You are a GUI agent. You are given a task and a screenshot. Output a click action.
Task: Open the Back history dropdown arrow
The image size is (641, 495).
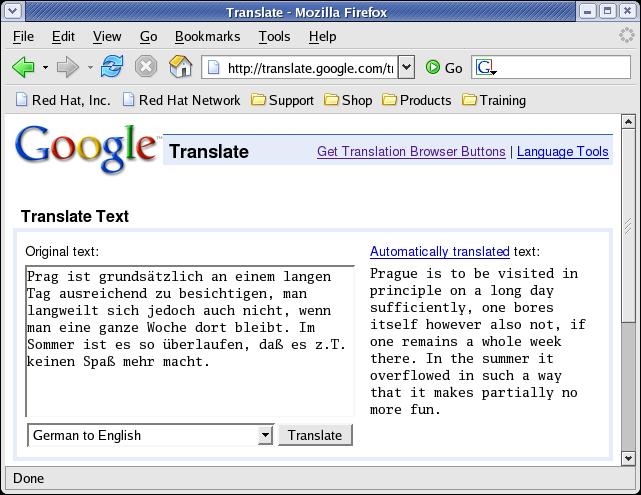coord(45,67)
